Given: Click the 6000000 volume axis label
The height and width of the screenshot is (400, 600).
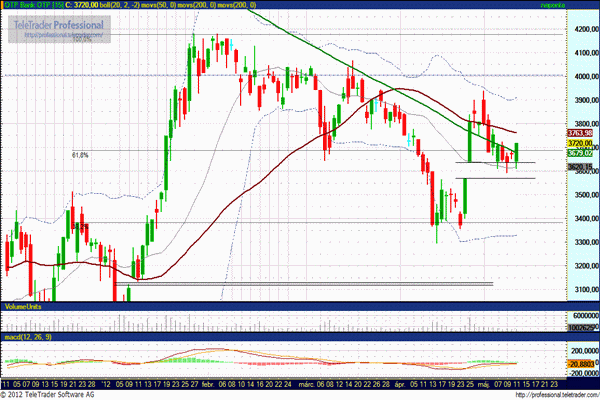Looking at the screenshot, I should click(x=586, y=315).
